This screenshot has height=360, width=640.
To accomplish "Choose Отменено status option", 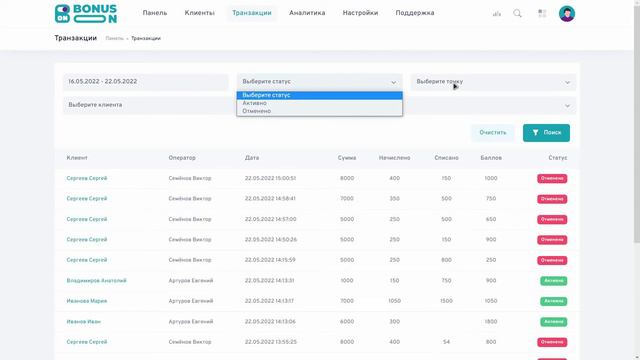I will click(x=320, y=111).
